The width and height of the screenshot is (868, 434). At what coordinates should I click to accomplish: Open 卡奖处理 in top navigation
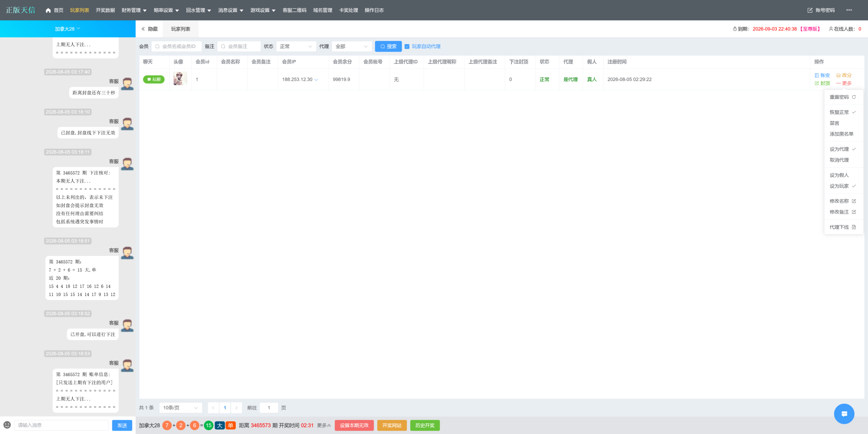[x=348, y=10]
